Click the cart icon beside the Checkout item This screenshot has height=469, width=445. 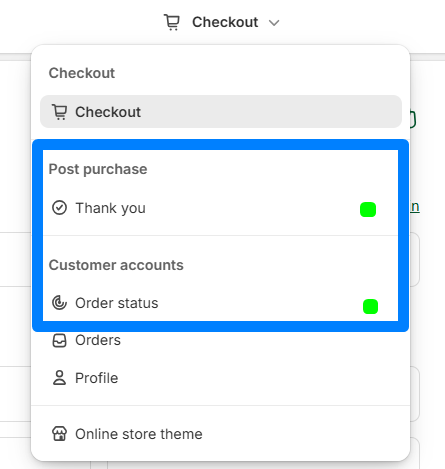60,112
